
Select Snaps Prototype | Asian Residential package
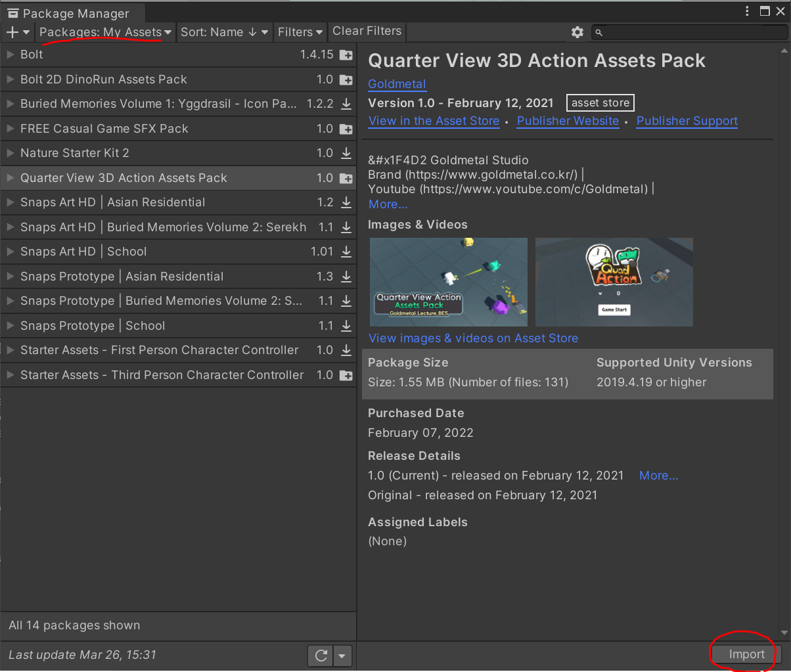click(x=178, y=277)
